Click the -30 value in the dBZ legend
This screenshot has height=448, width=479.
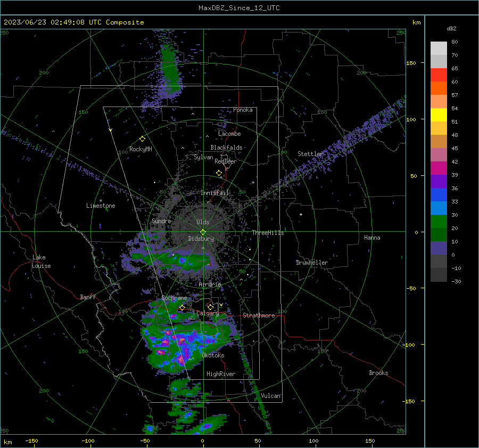click(456, 282)
